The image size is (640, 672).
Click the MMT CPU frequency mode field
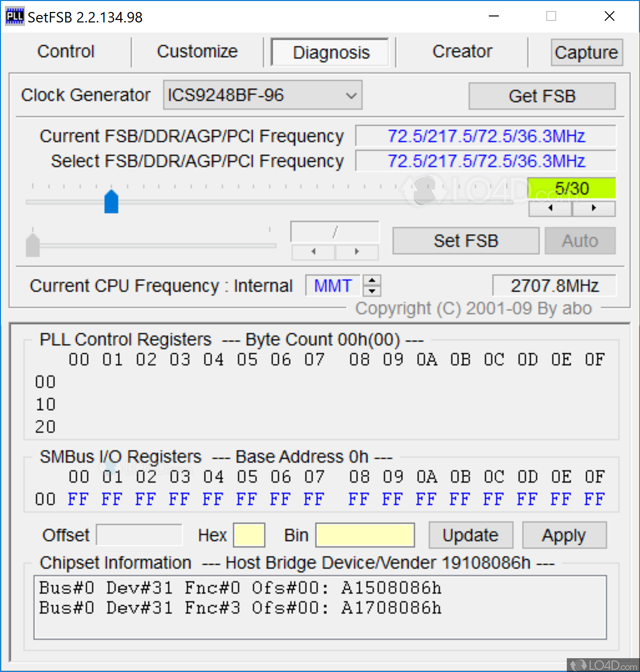click(x=333, y=286)
